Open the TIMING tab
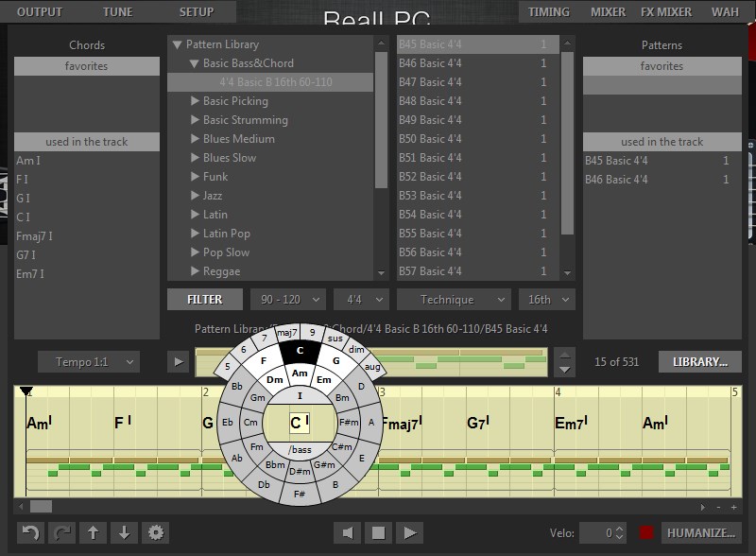The height and width of the screenshot is (556, 756). pyautogui.click(x=549, y=11)
